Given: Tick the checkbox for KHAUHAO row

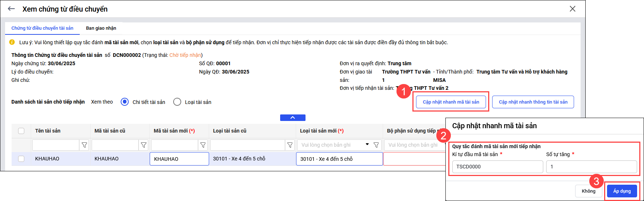Looking at the screenshot, I should click(21, 159).
